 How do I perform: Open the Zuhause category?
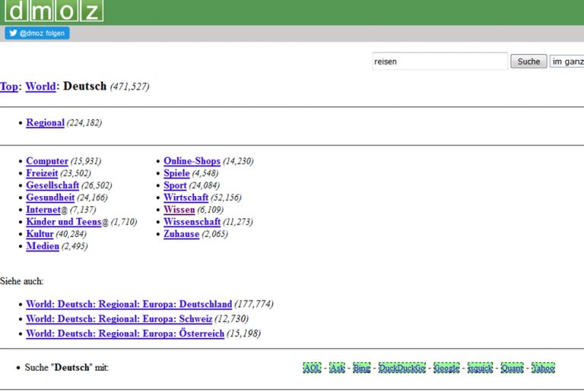(182, 234)
